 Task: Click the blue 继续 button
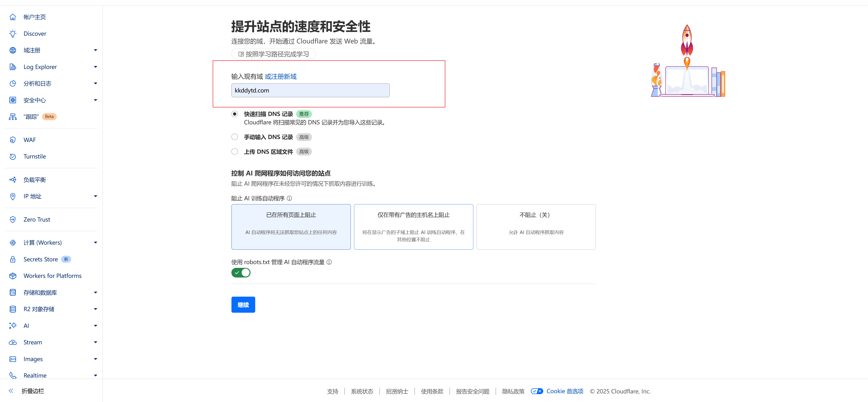click(x=243, y=305)
